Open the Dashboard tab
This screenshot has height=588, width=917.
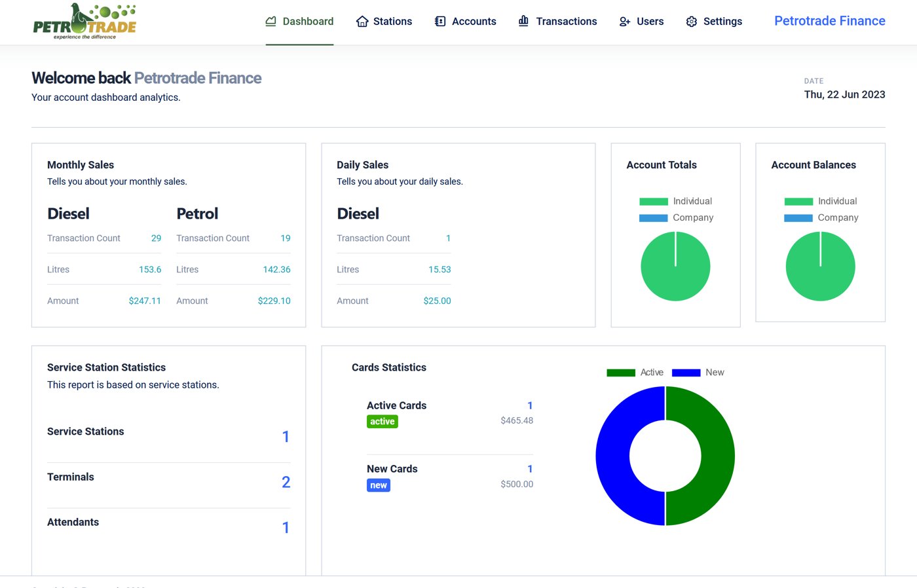tap(299, 22)
